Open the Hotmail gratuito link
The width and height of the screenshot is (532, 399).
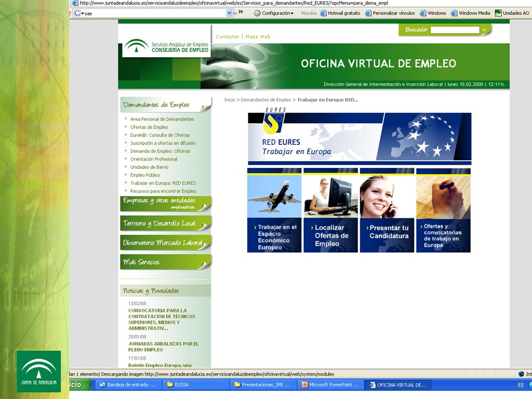pyautogui.click(x=340, y=13)
